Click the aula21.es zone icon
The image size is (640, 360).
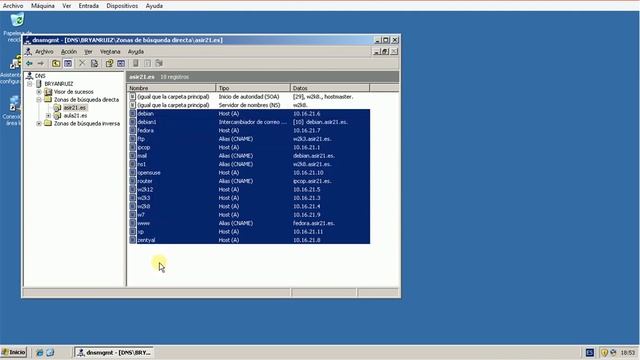coord(58,116)
